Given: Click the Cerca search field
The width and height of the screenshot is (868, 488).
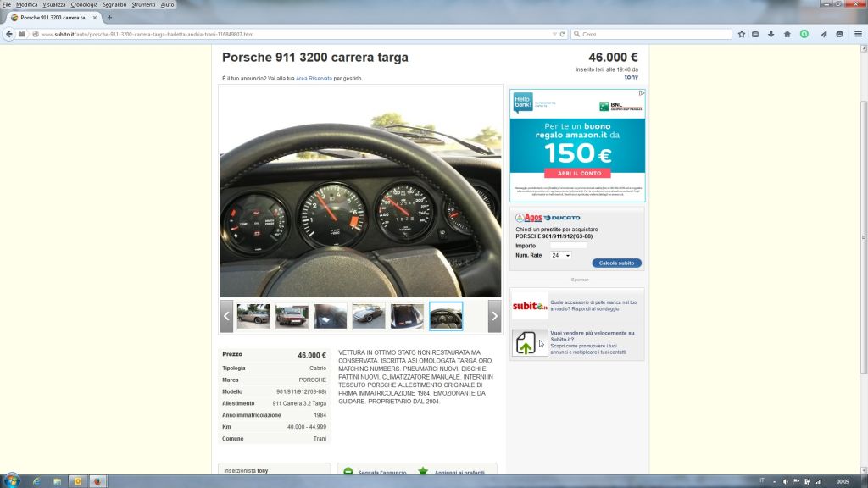Looking at the screenshot, I should [652, 34].
